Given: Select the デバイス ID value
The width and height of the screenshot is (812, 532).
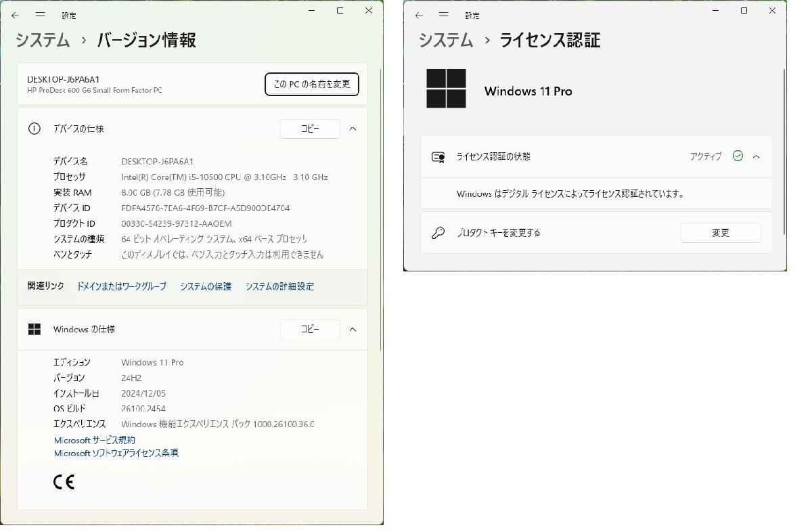Looking at the screenshot, I should tap(205, 208).
